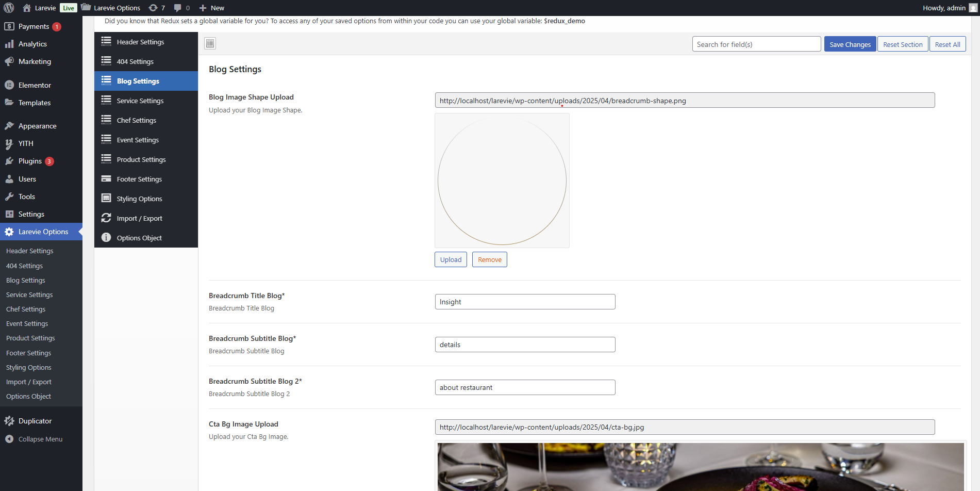The height and width of the screenshot is (491, 980).
Task: Click the Reset Section button
Action: click(x=903, y=44)
